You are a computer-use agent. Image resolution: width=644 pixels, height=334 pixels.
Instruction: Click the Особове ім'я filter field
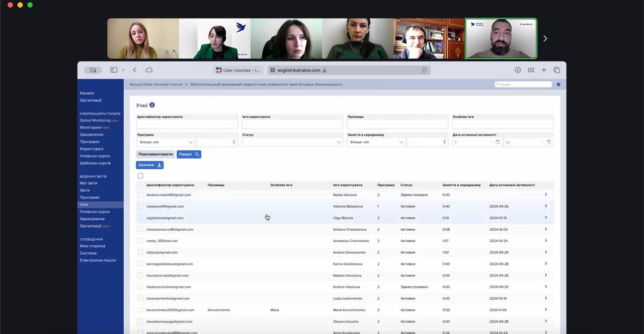coord(503,124)
